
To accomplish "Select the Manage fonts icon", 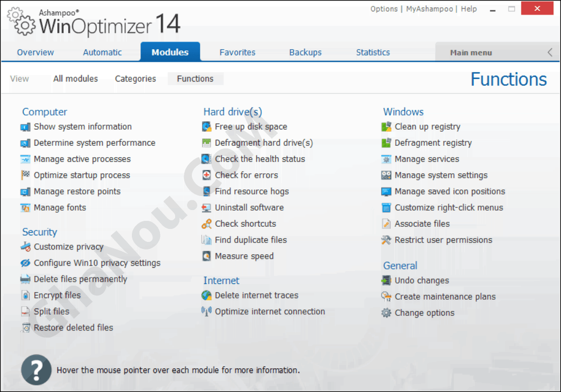I will 25,208.
